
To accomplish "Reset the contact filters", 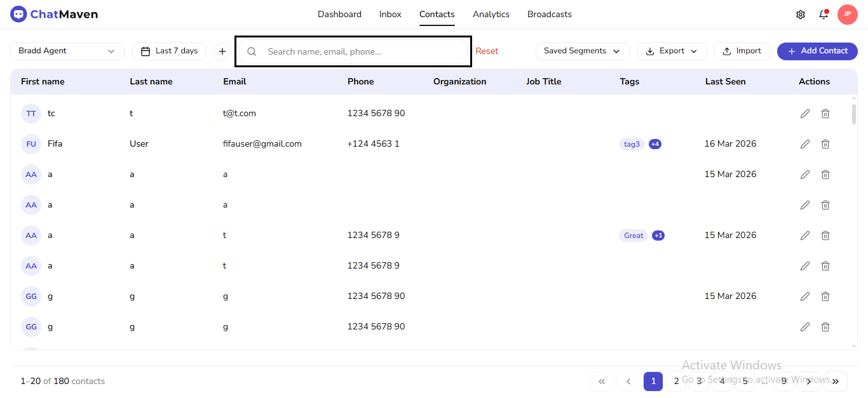I will coord(487,51).
